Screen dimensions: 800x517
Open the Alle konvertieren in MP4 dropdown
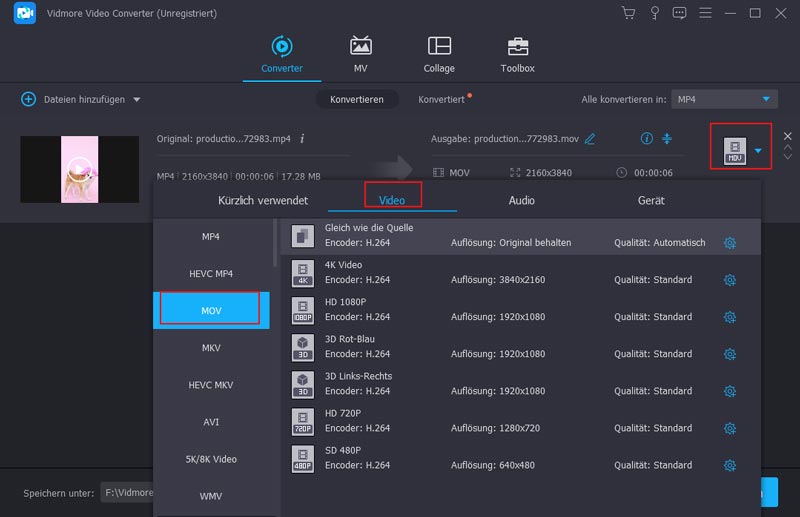(x=724, y=100)
